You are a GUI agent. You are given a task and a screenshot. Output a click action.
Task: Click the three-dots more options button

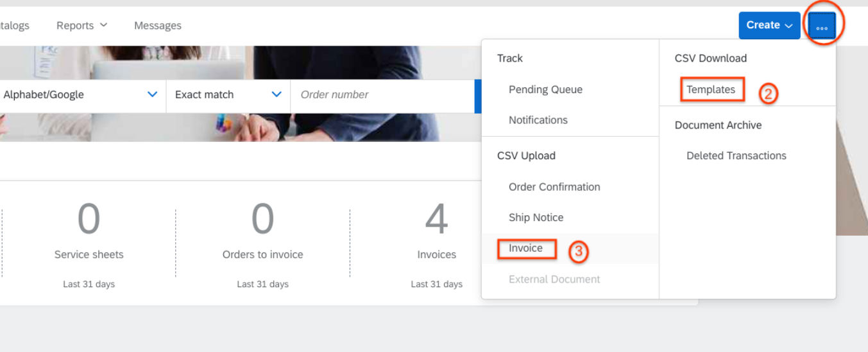[822, 26]
